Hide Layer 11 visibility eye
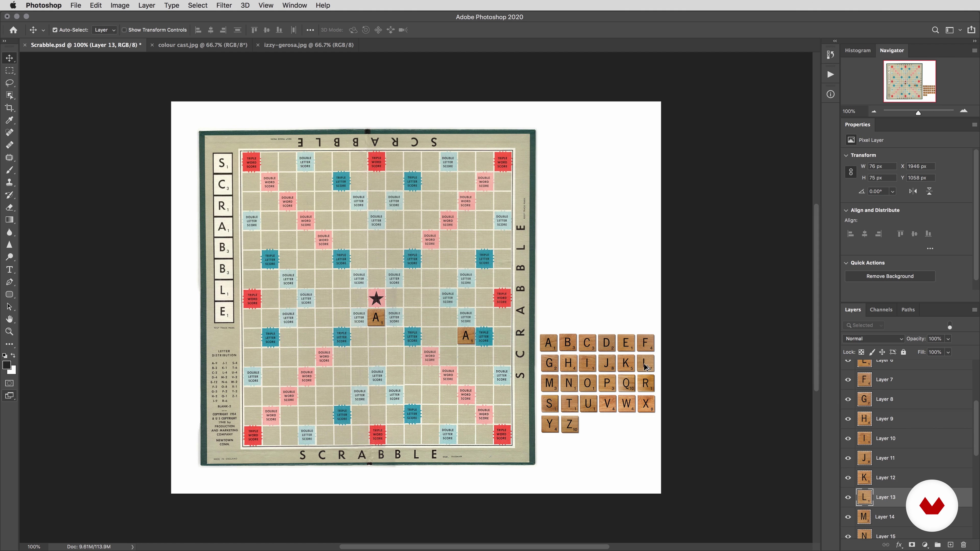 point(848,458)
